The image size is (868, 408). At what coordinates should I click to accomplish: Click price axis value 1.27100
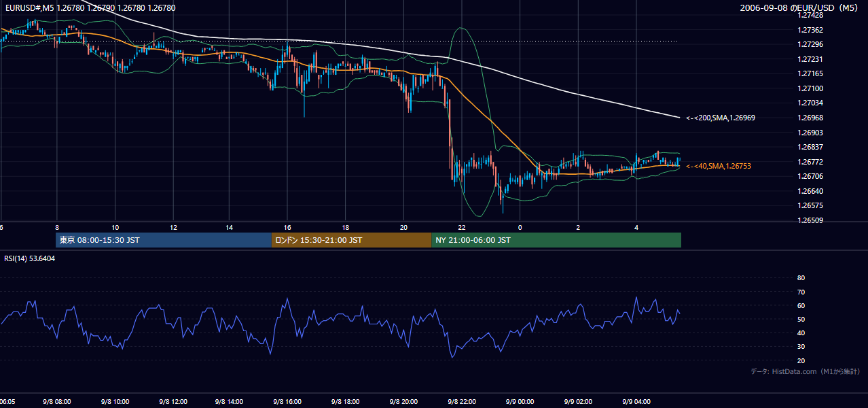(810, 88)
